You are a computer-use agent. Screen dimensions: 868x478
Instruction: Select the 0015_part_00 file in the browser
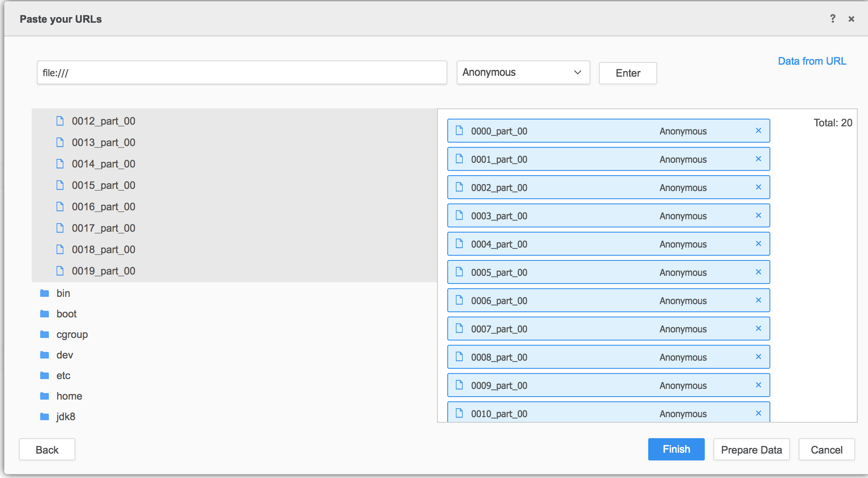103,185
